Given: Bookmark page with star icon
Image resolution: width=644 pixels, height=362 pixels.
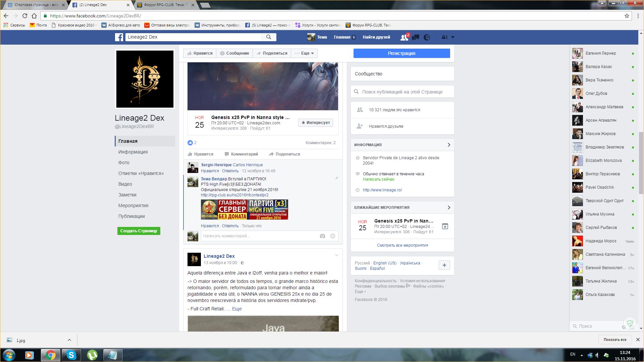Looking at the screenshot, I should click(627, 16).
